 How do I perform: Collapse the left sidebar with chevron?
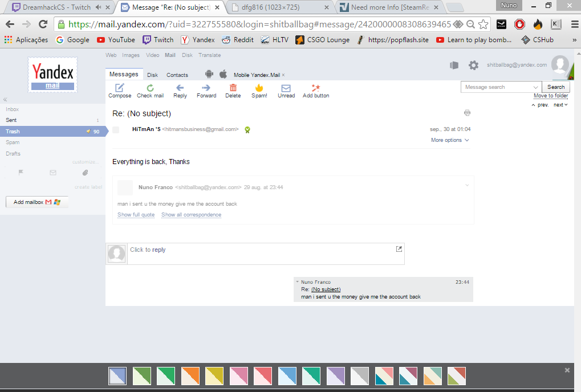click(x=5, y=99)
